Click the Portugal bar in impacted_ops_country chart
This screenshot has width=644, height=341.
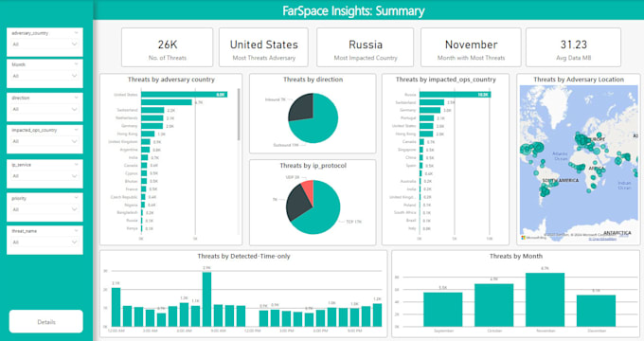coord(427,118)
